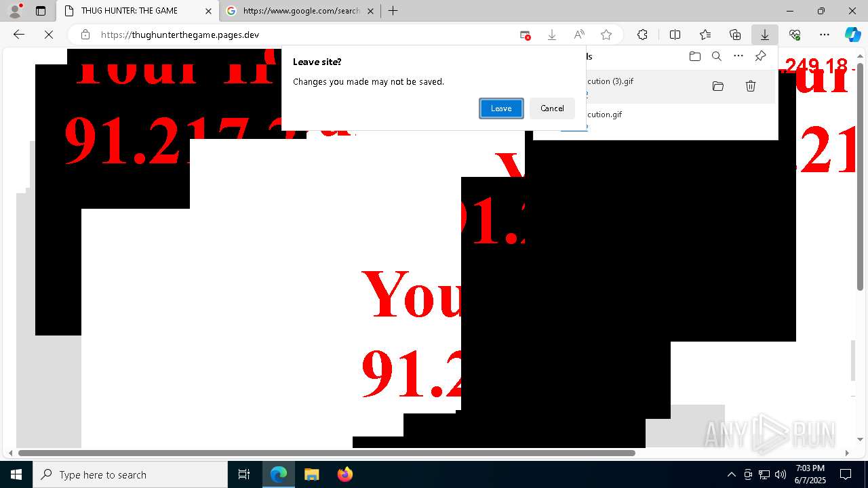868x488 pixels.
Task: Open Edge from taskbar
Action: (x=279, y=474)
